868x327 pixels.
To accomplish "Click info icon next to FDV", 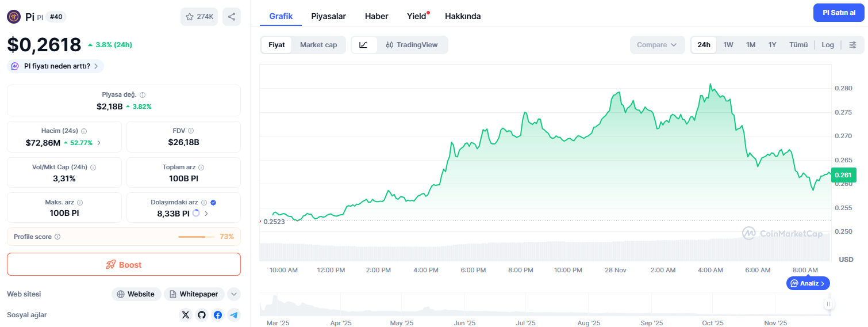I will (191, 131).
